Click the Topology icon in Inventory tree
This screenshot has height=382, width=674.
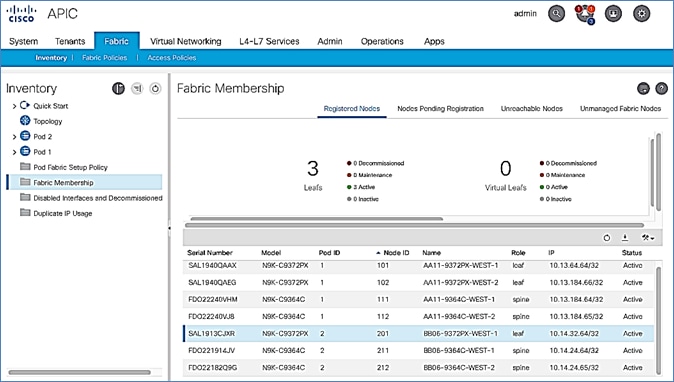(x=25, y=121)
